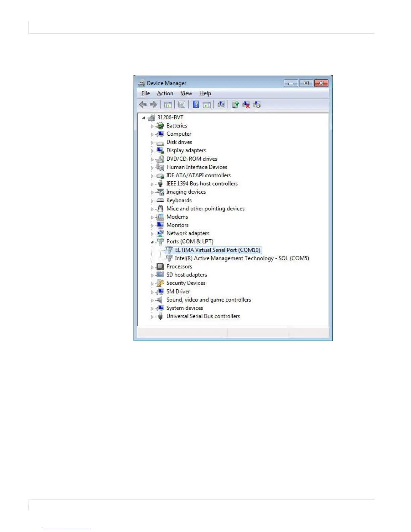This screenshot has width=411, height=532.
Task: Go back using the Back arrow
Action: (143, 105)
